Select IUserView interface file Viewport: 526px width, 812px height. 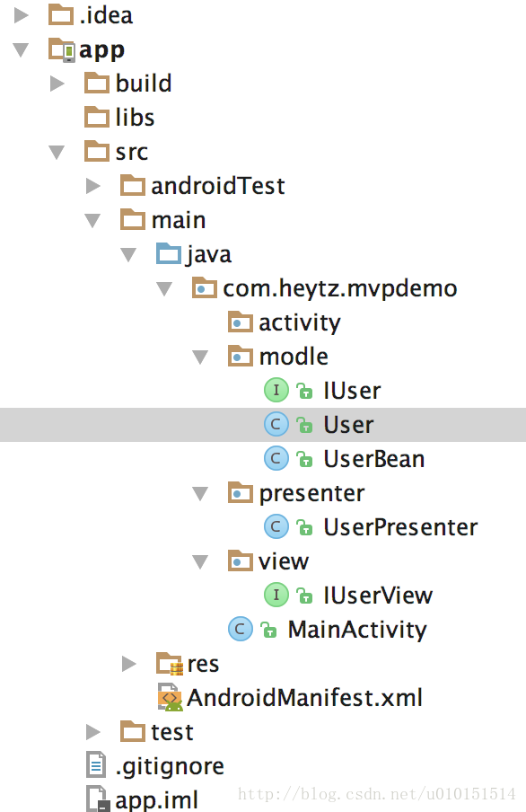[x=378, y=596]
